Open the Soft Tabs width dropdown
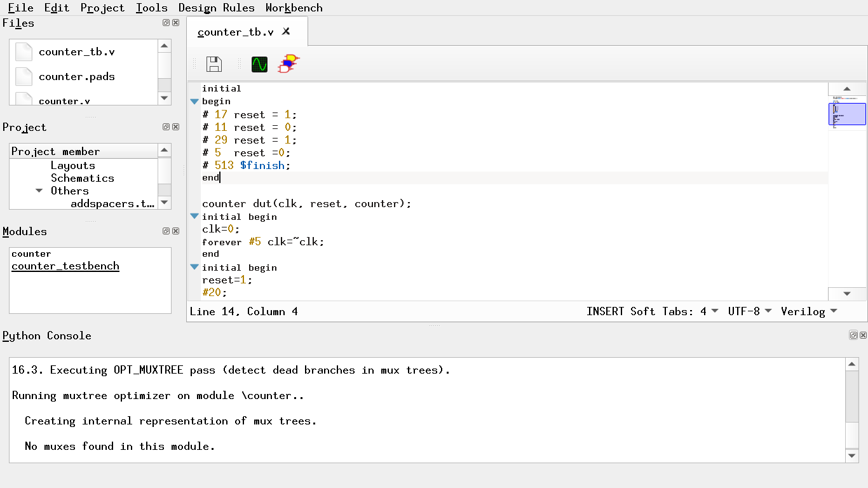868x488 pixels. (674, 311)
